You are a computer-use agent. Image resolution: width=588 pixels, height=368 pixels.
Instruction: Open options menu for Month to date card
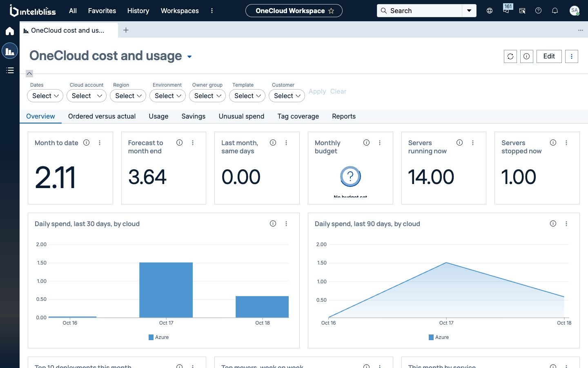100,143
